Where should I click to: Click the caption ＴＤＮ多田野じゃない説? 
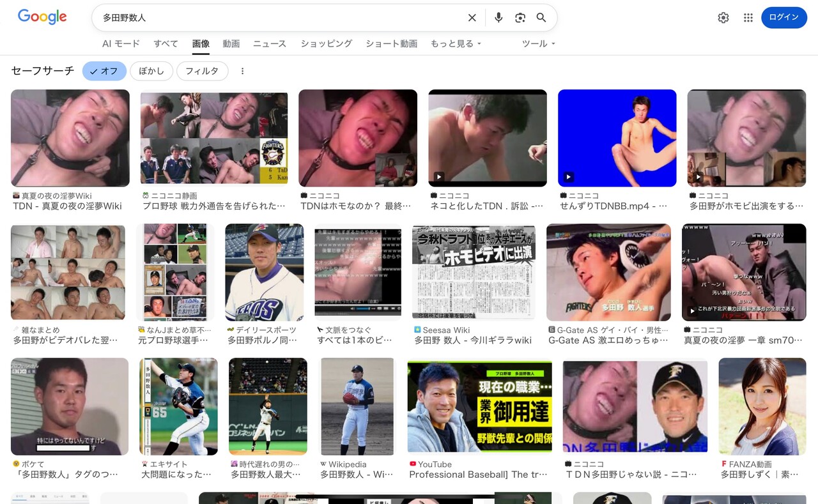pyautogui.click(x=631, y=475)
